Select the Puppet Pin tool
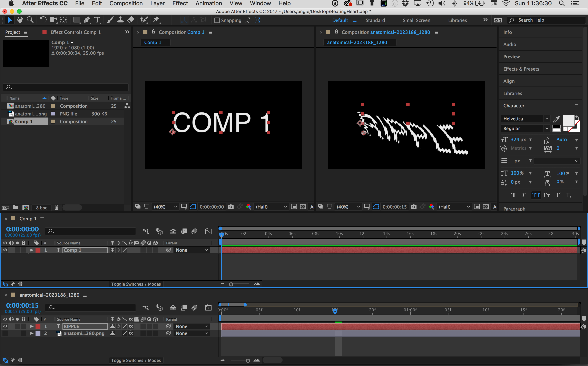 [x=156, y=20]
